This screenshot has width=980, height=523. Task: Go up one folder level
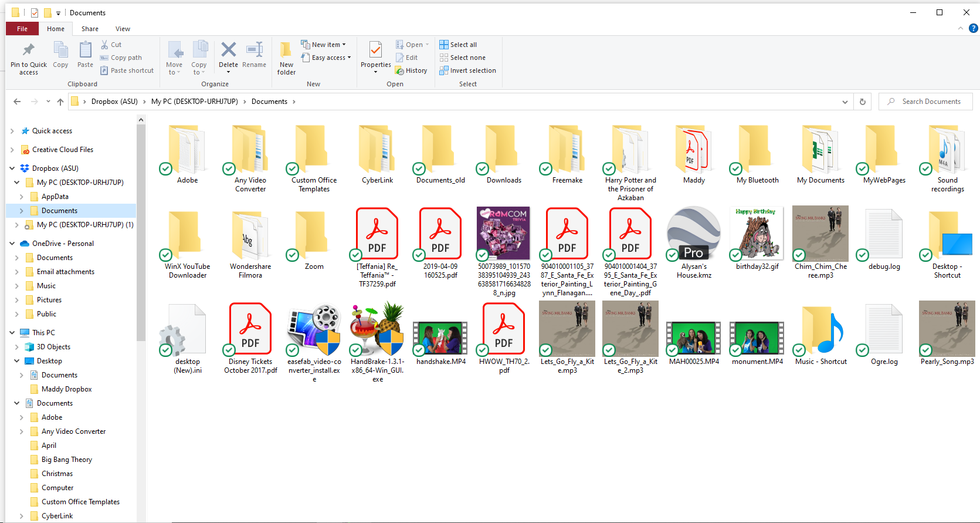point(60,102)
